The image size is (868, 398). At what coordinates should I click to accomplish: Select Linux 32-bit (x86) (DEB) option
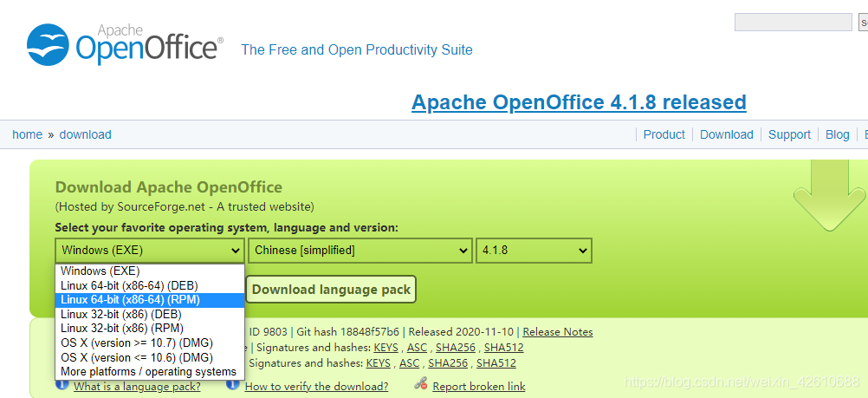point(150,314)
